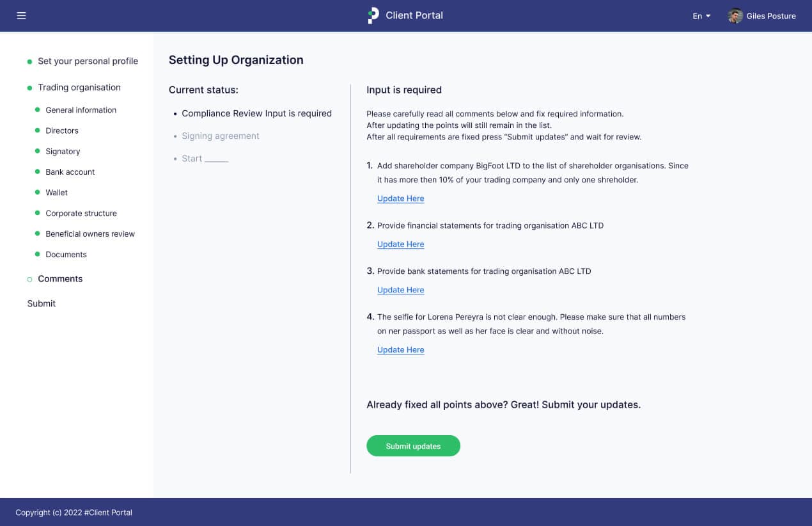Click Giles Posture's avatar picture
The width and height of the screenshot is (812, 526).
click(735, 16)
